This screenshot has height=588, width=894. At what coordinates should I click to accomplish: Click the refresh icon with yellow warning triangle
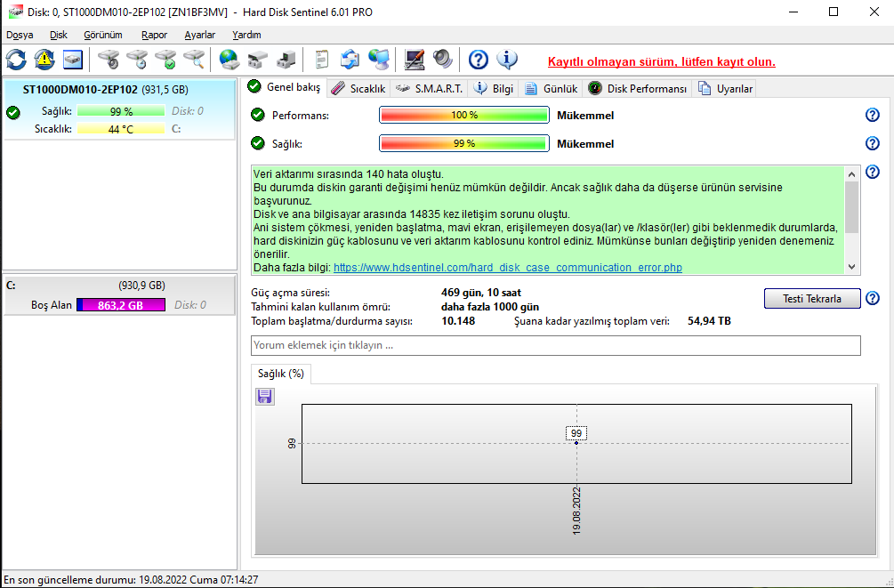pyautogui.click(x=44, y=60)
